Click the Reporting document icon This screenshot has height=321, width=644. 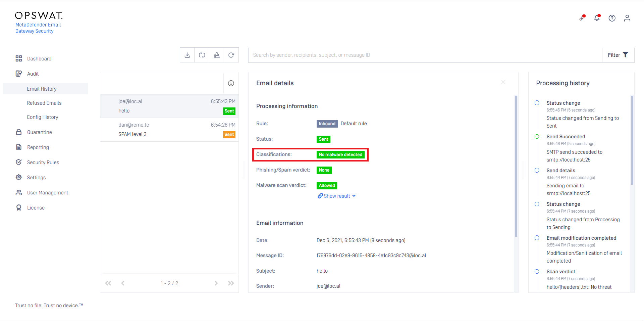[x=19, y=147]
